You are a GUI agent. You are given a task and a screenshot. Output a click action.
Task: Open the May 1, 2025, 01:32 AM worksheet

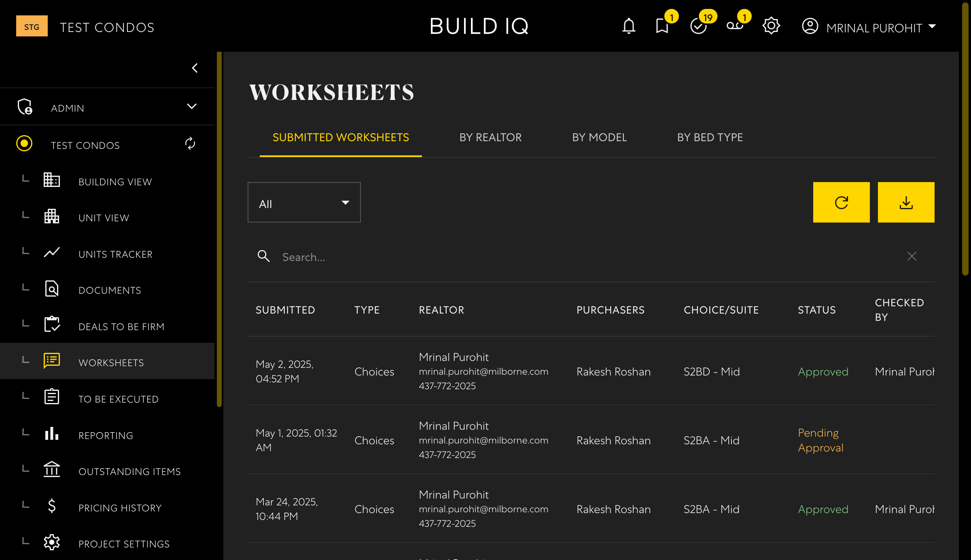click(591, 440)
